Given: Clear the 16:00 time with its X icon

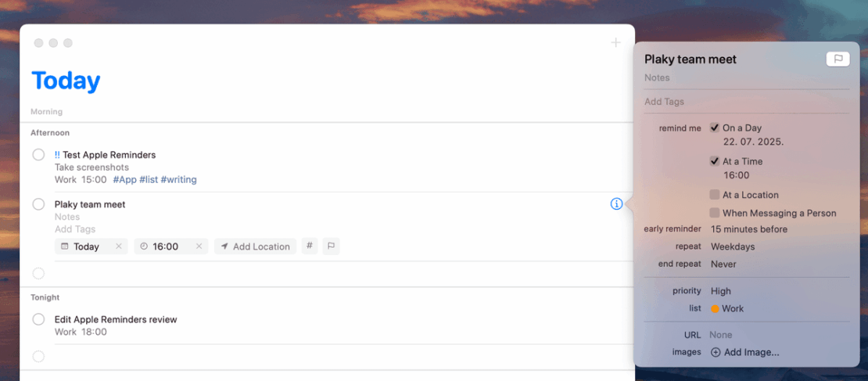Looking at the screenshot, I should tap(199, 246).
